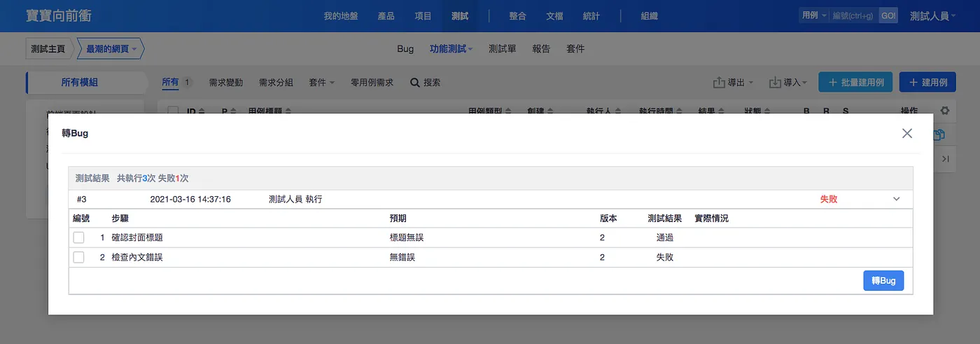Screen dimensions: 980x344
Task: Open the 測試人員 user menu
Action: 933,15
